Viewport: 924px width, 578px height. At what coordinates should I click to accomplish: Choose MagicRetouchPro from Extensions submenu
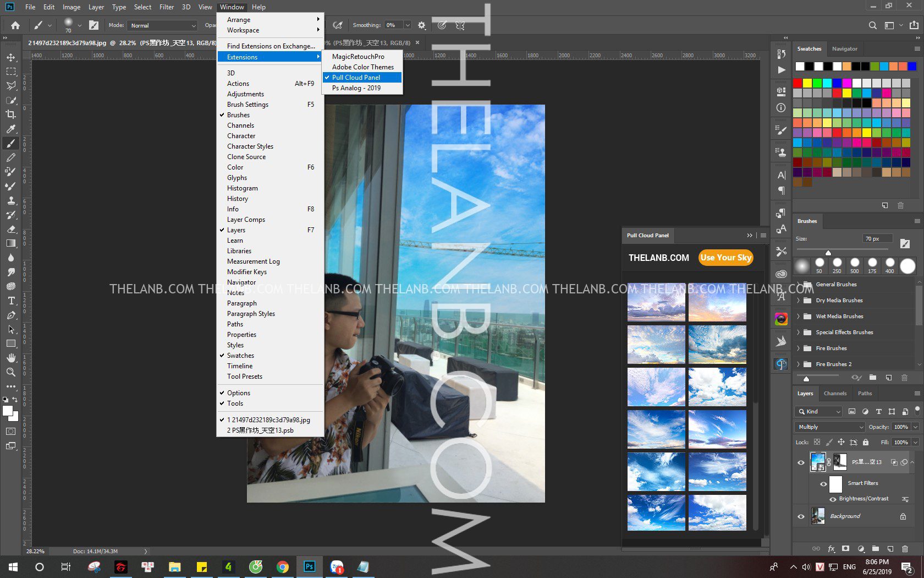pos(358,57)
